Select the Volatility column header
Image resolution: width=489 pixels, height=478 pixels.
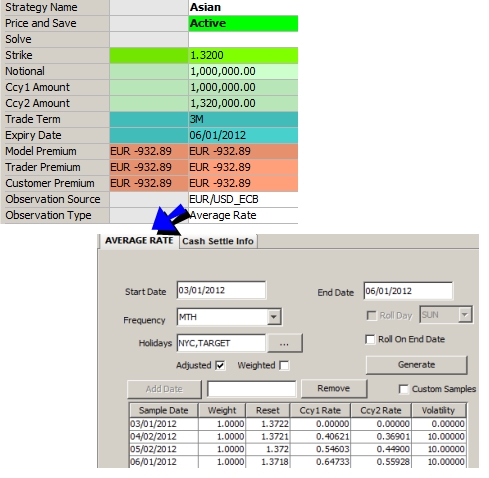pos(438,410)
